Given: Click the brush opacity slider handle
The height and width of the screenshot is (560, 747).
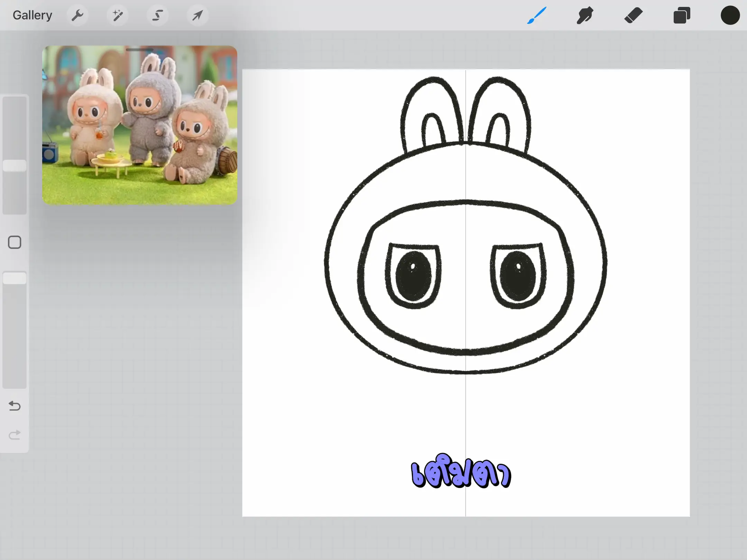Looking at the screenshot, I should click(x=15, y=278).
